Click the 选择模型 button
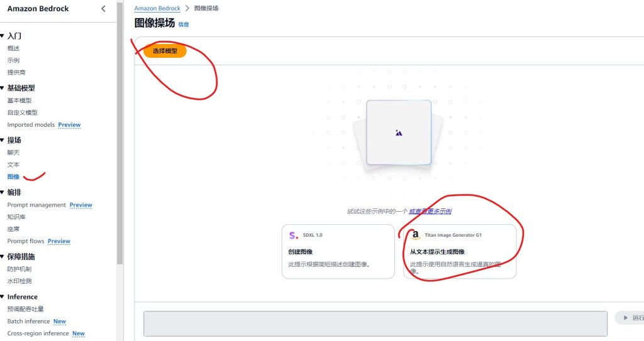Image resolution: width=644 pixels, height=341 pixels. click(165, 51)
